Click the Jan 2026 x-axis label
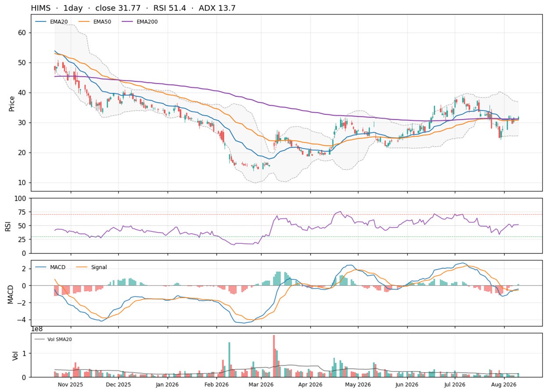 168,385
